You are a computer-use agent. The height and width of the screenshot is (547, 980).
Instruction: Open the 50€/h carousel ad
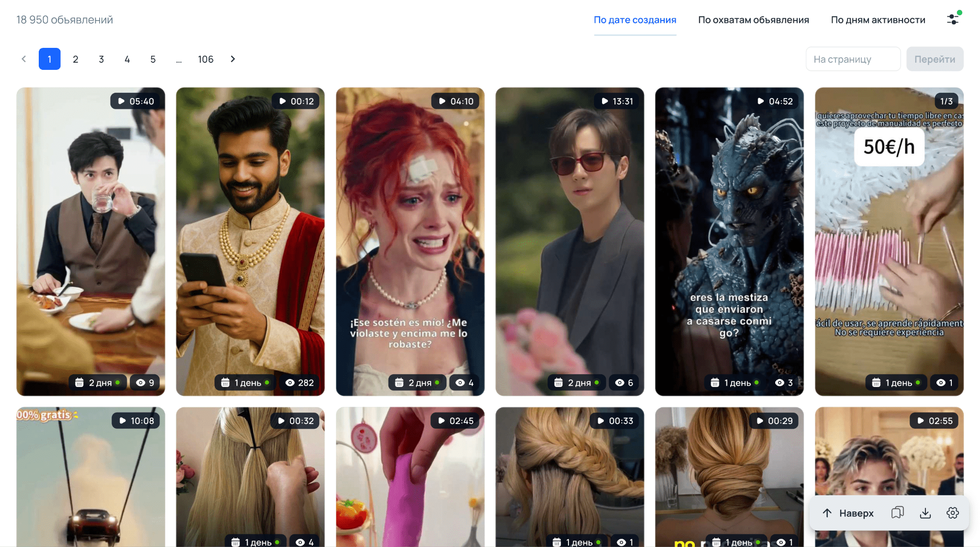pos(889,242)
